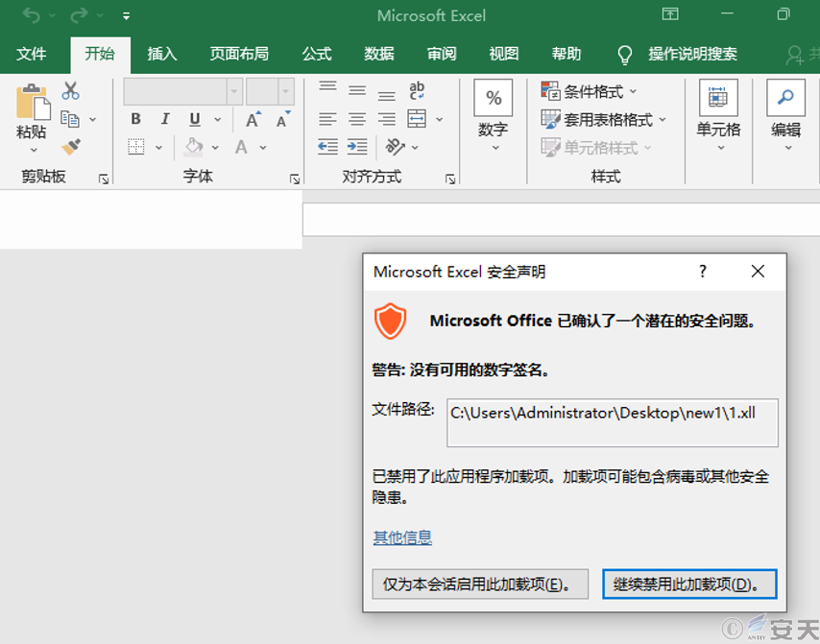Click the formula bar input field
Screen dimensions: 820x644
561,220
